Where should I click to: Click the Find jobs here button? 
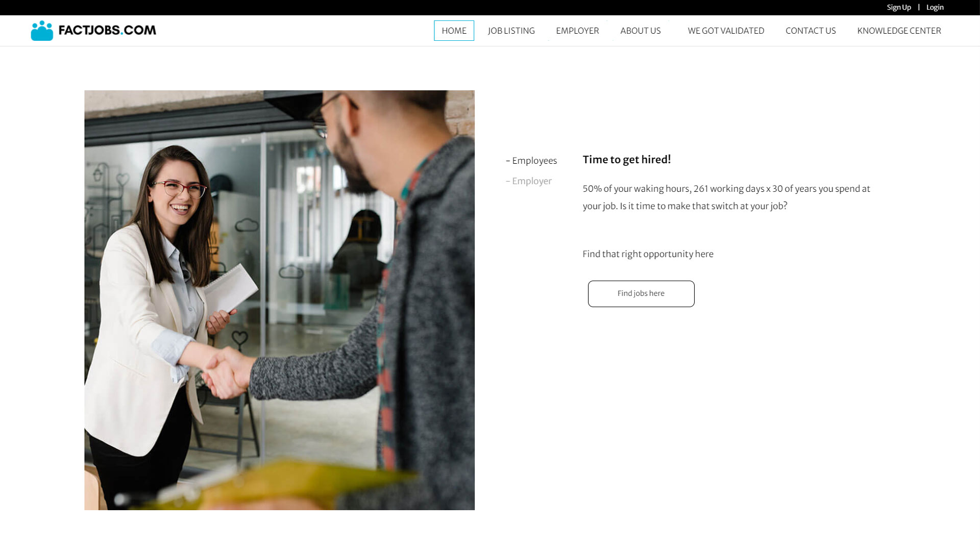(641, 294)
